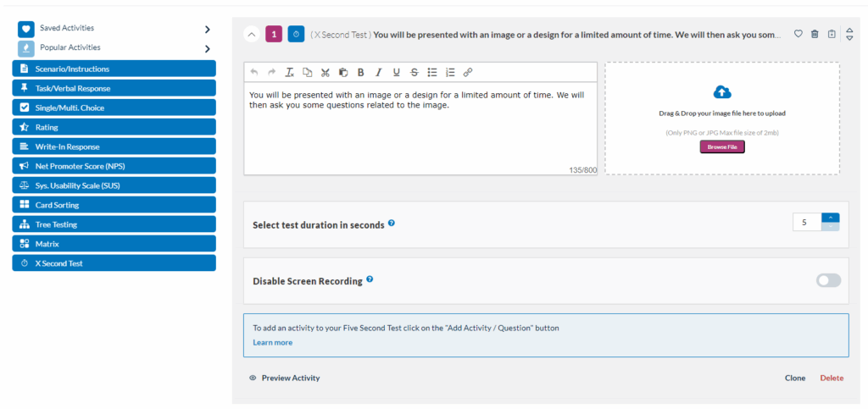
Task: Click the strikethrough formatting icon
Action: (414, 72)
